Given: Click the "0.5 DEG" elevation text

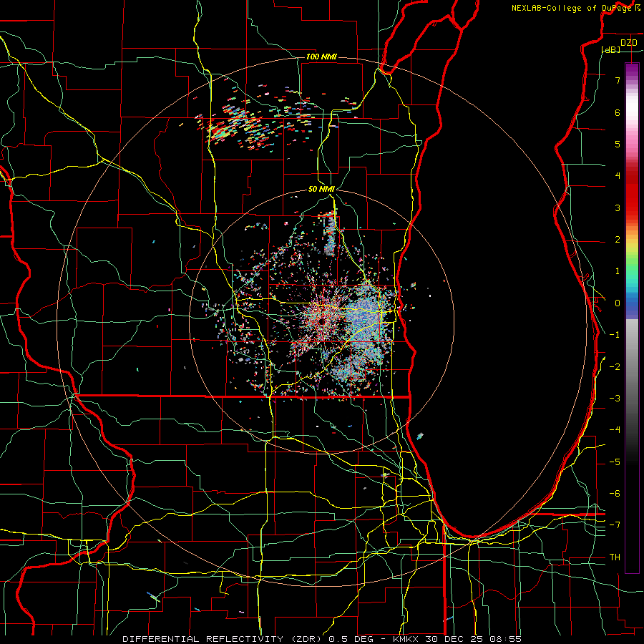Looking at the screenshot, I should [351, 639].
